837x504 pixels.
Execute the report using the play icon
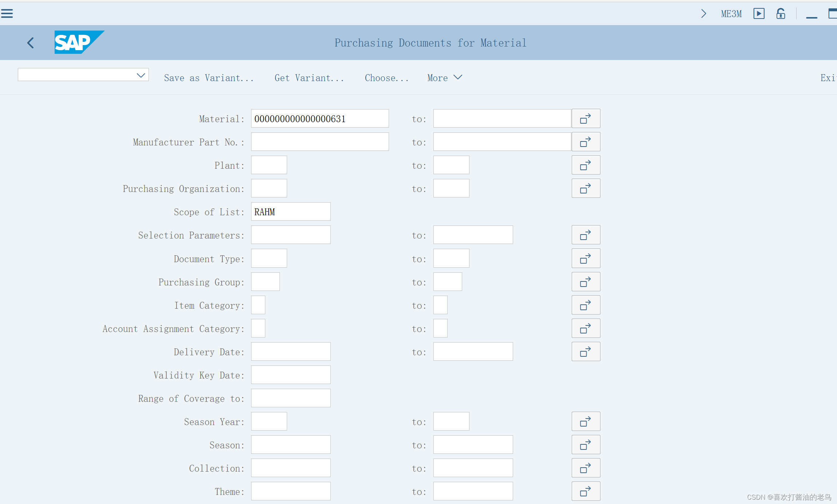pos(759,13)
